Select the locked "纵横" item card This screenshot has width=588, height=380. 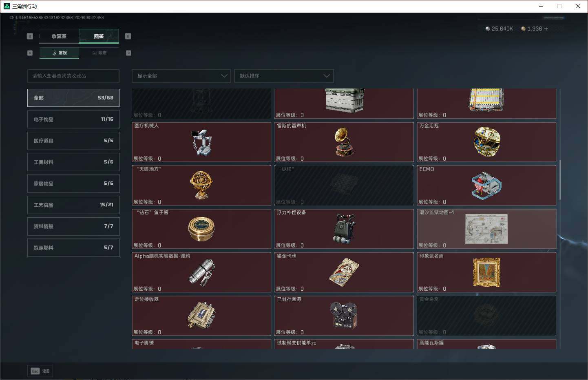pyautogui.click(x=344, y=185)
